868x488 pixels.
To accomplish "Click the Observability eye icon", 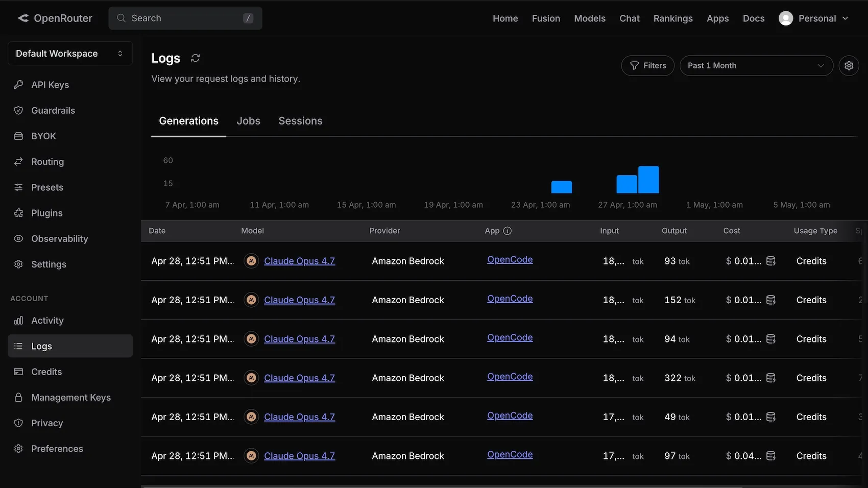I will (x=18, y=238).
